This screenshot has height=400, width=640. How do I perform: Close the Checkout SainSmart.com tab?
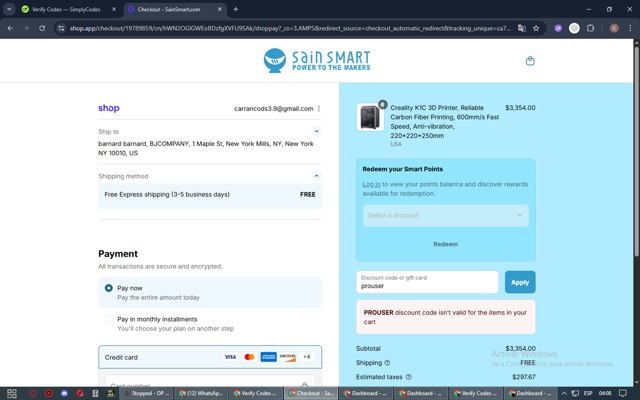pos(220,9)
